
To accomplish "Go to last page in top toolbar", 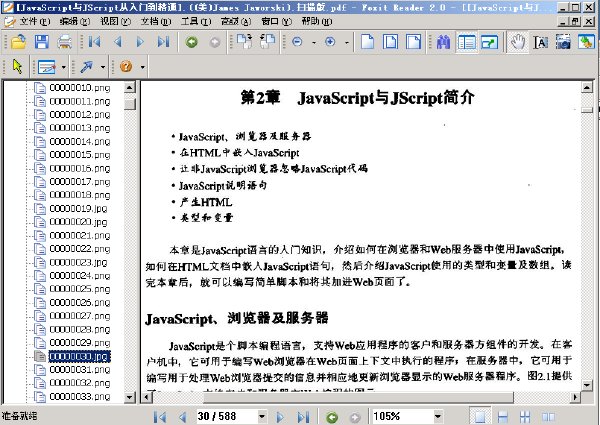I will pyautogui.click(x=163, y=41).
